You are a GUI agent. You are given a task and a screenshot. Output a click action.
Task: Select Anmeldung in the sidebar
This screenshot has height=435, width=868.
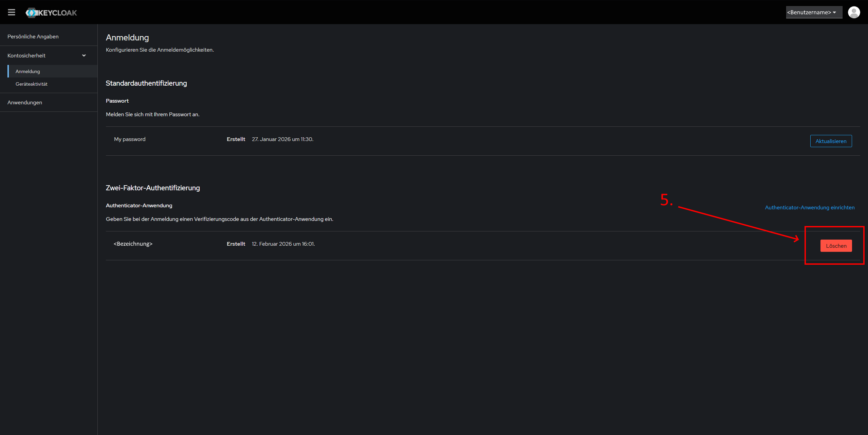click(x=28, y=71)
